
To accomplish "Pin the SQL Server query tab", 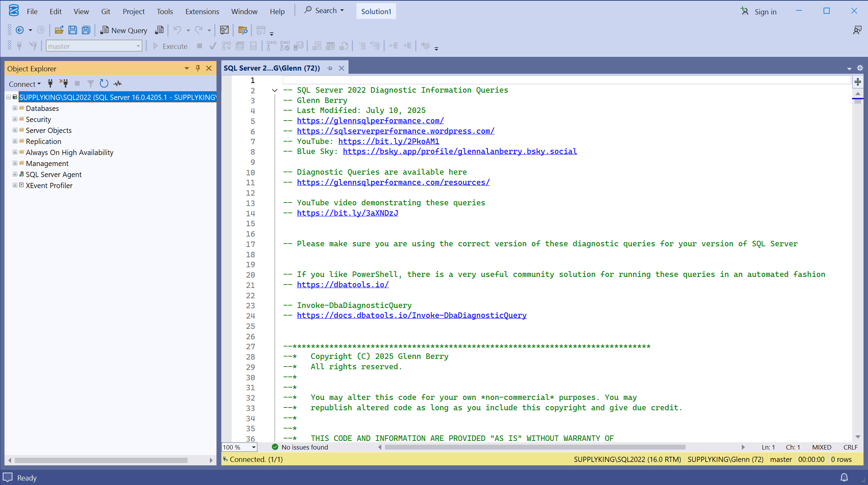I will point(330,68).
